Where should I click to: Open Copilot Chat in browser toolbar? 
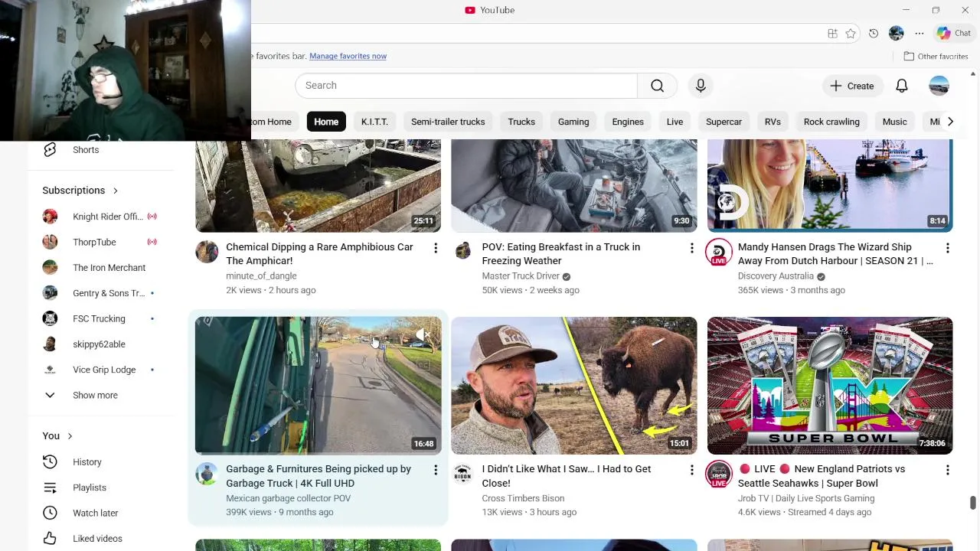pos(954,33)
